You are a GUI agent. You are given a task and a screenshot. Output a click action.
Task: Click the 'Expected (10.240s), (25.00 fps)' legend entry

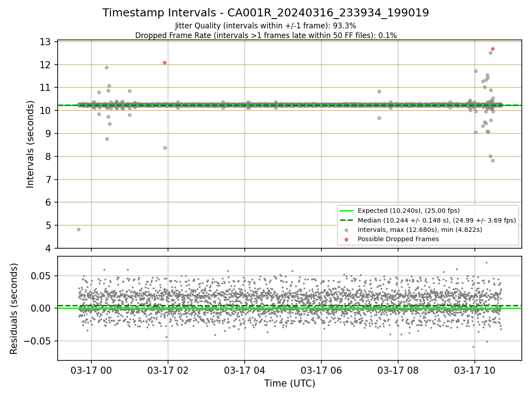(408, 211)
